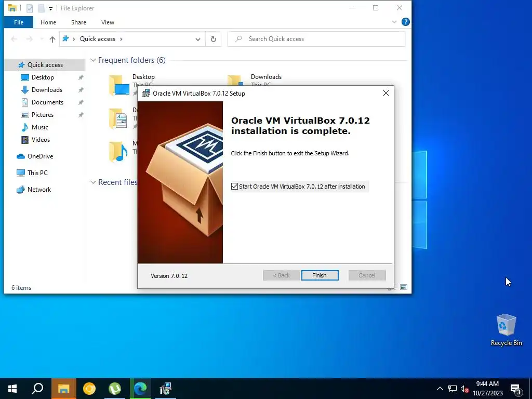The height and width of the screenshot is (399, 532).
Task: Click File Explorer in the taskbar
Action: pos(63,389)
